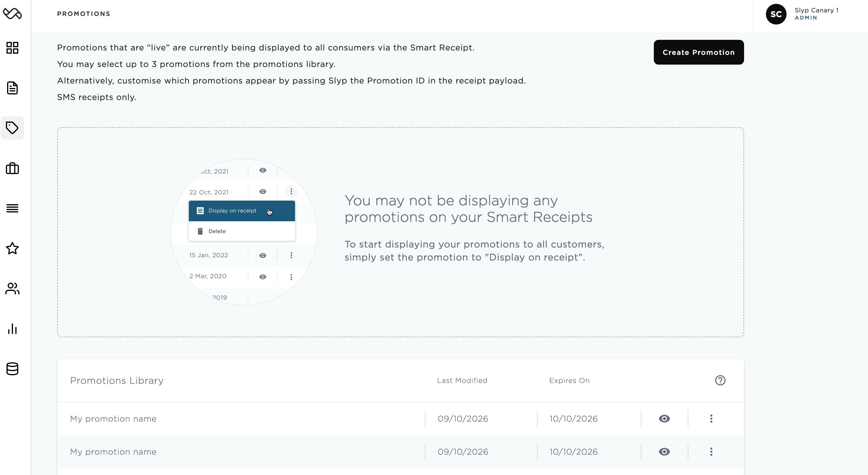Click the Last Modified column header
Image resolution: width=868 pixels, height=475 pixels.
point(462,380)
